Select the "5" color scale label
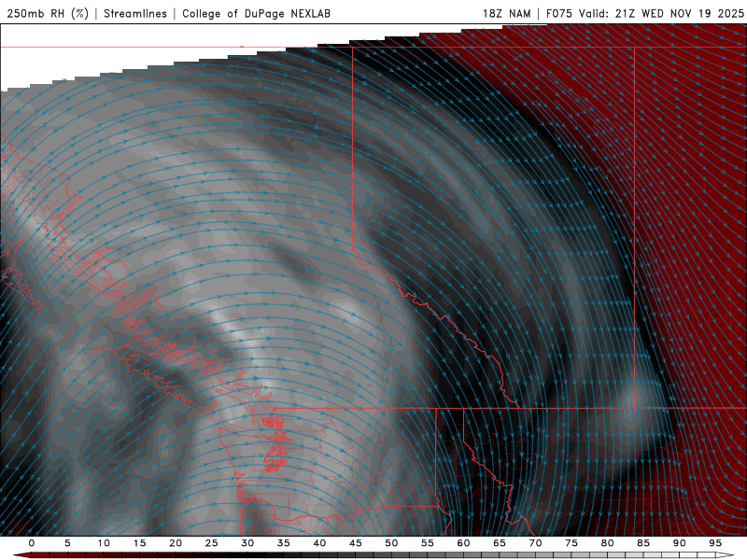This screenshot has height=560, width=747. 67,543
